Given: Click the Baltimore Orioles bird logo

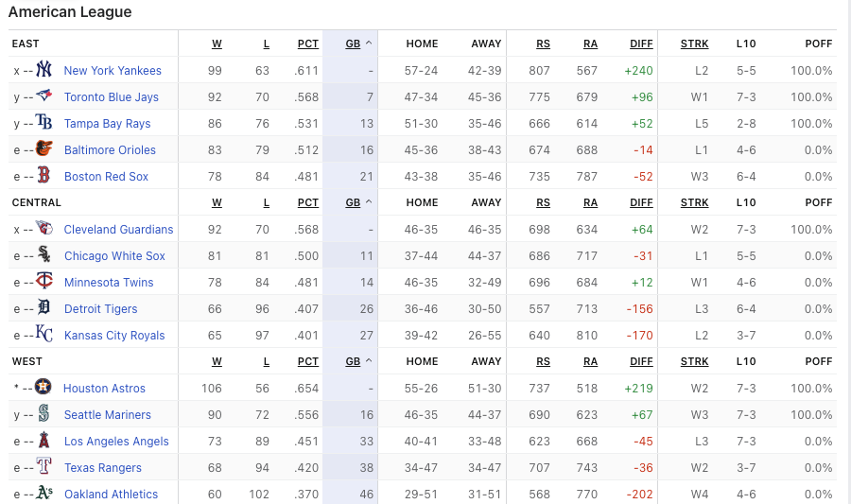Looking at the screenshot, I should (44, 149).
